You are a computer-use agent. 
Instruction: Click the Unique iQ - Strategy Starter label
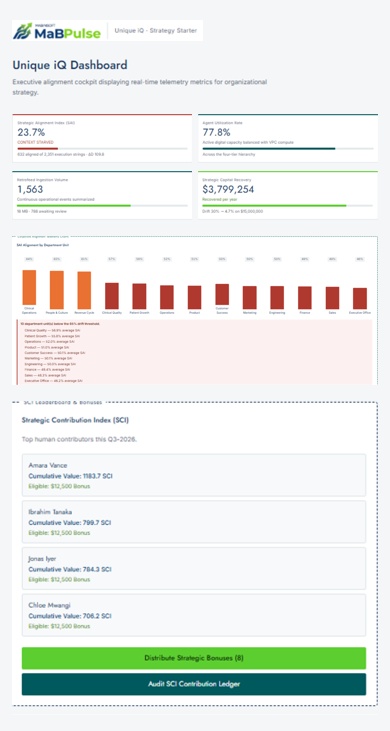156,31
